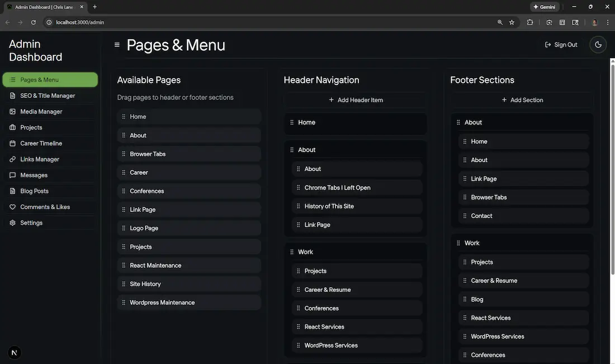Screen dimensions: 615x364
Task: Click drag handle of Career page
Action: 124,173
